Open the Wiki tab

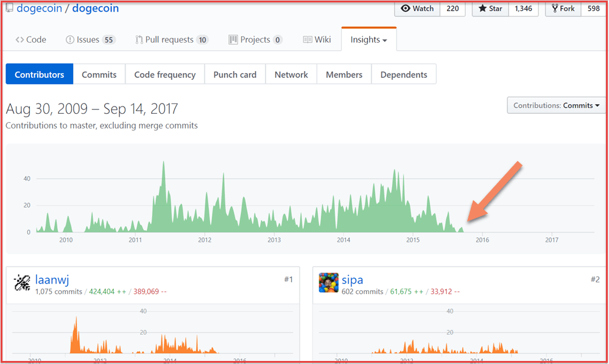[317, 40]
